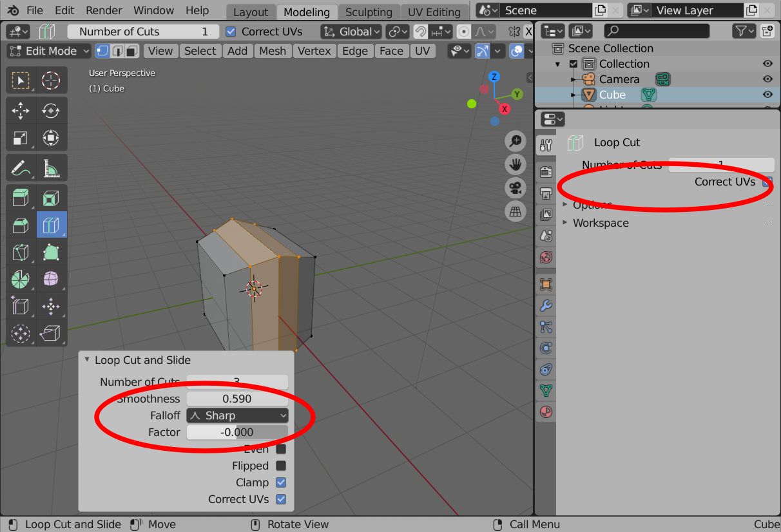
Task: Activate the Transform tool
Action: (51, 138)
